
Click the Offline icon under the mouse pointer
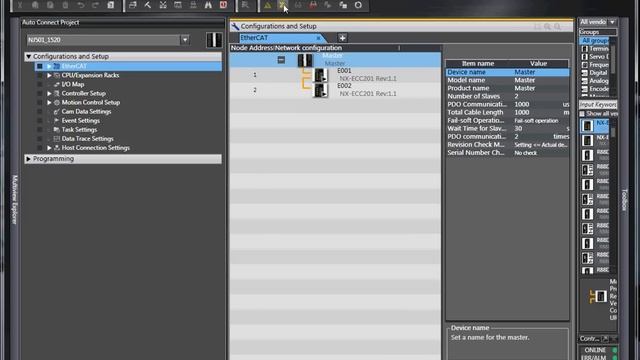point(282,5)
